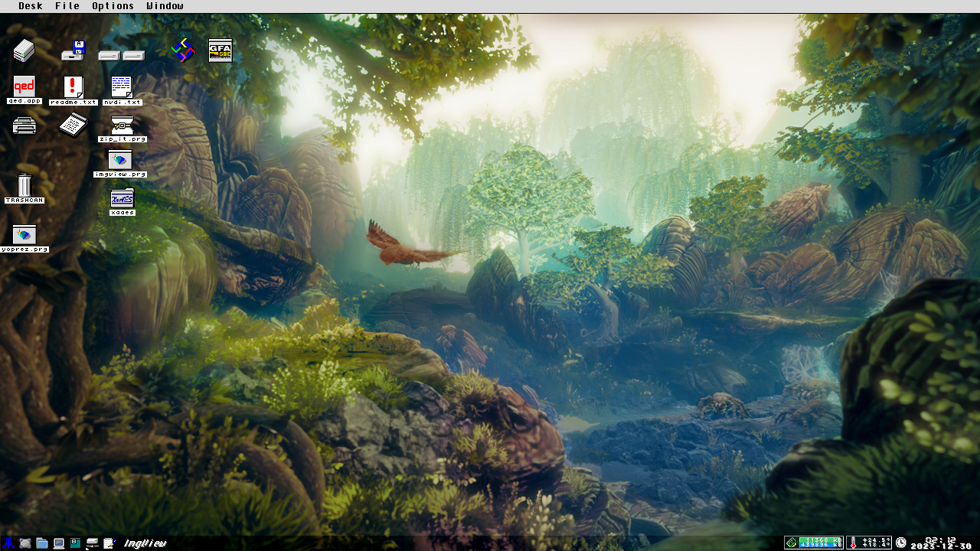The height and width of the screenshot is (551, 980).
Task: Open the Options menu
Action: click(113, 6)
